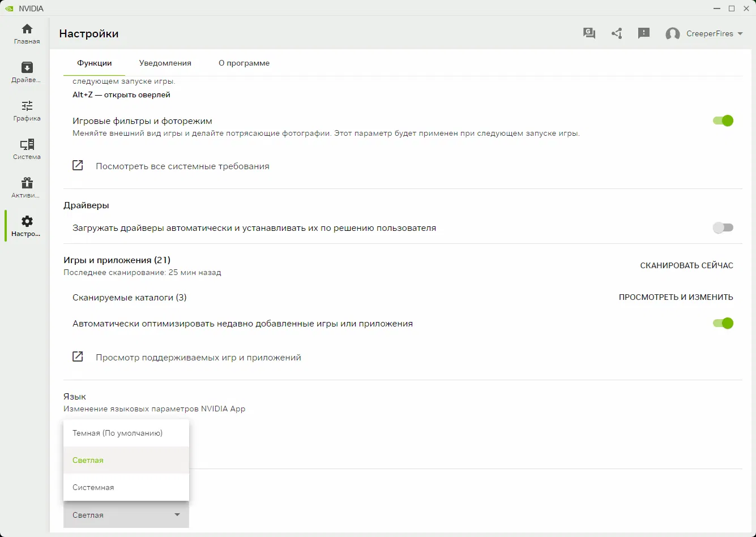756x537 pixels.
Task: Open Посмотреть все системные требования link
Action: pos(182,166)
